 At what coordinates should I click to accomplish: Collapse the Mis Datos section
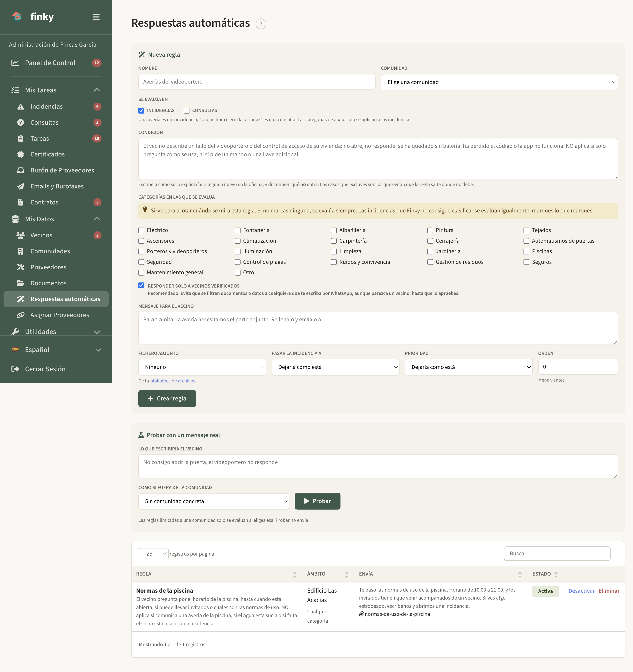(56, 219)
